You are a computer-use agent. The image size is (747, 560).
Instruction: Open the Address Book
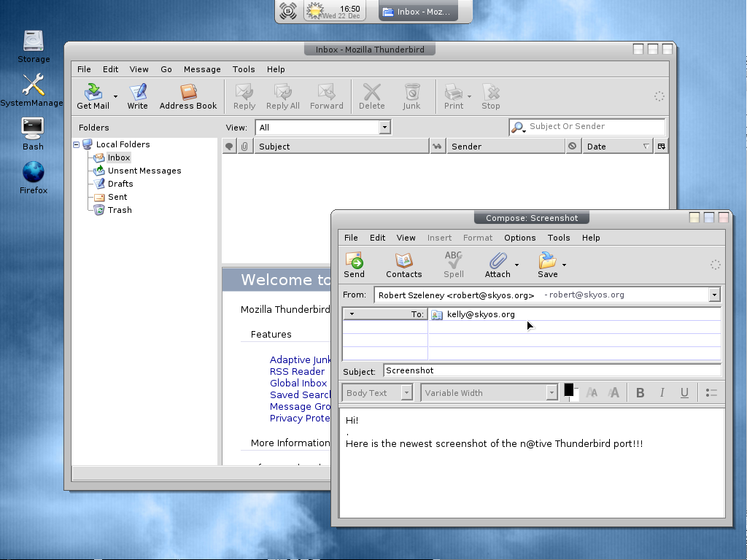[187, 96]
